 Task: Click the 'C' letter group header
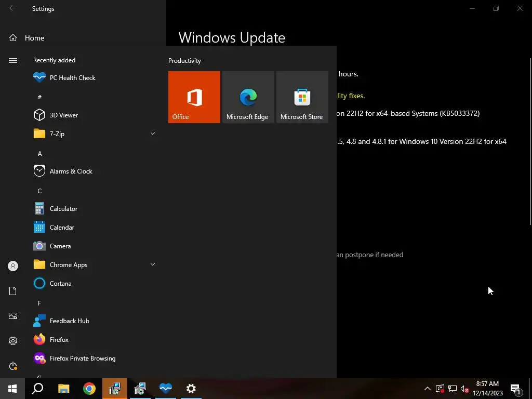click(39, 191)
